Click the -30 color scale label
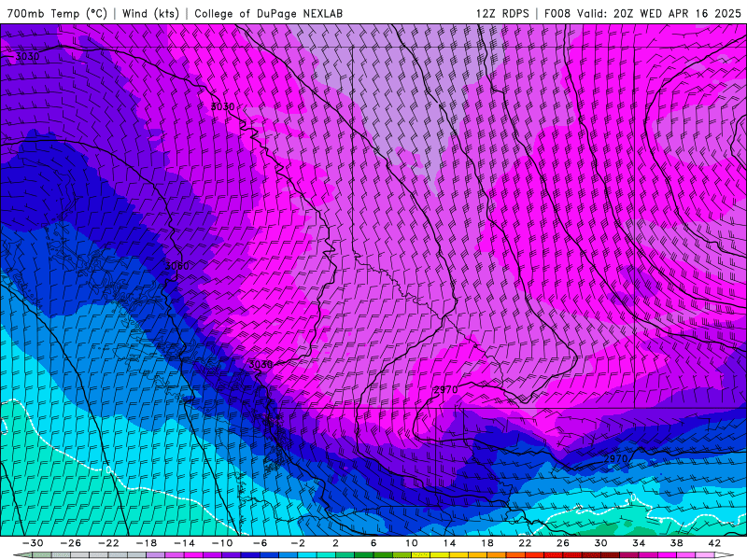The image size is (747, 560). [x=33, y=543]
